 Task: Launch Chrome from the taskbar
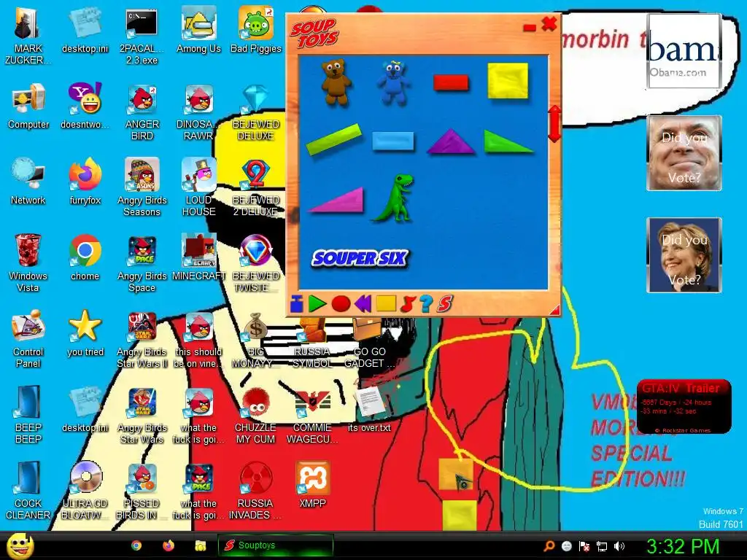click(136, 545)
